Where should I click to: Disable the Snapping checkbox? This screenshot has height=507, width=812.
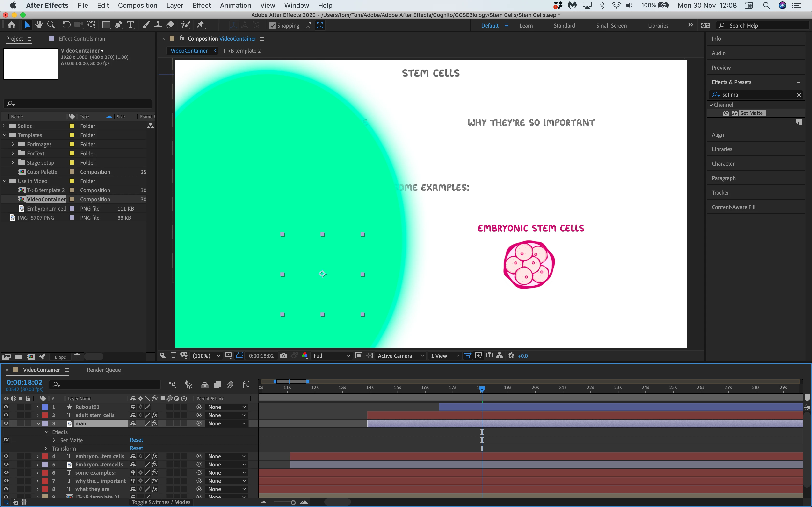(272, 26)
